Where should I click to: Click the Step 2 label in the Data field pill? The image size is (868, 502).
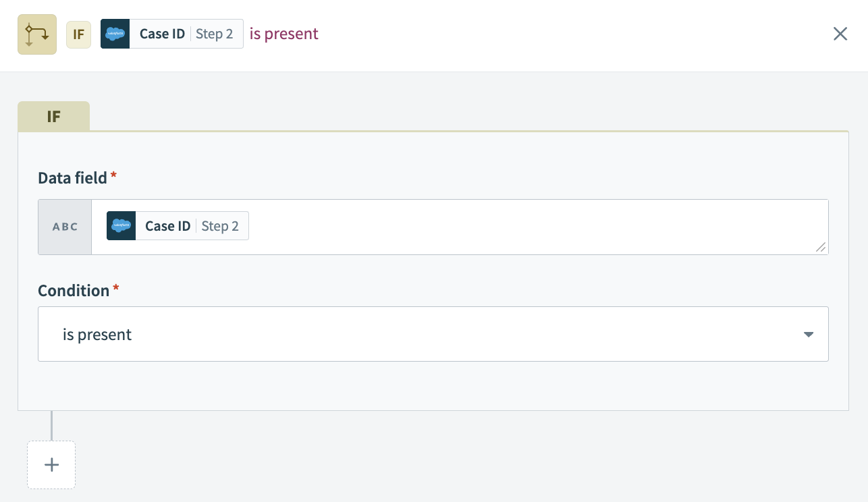coord(220,226)
